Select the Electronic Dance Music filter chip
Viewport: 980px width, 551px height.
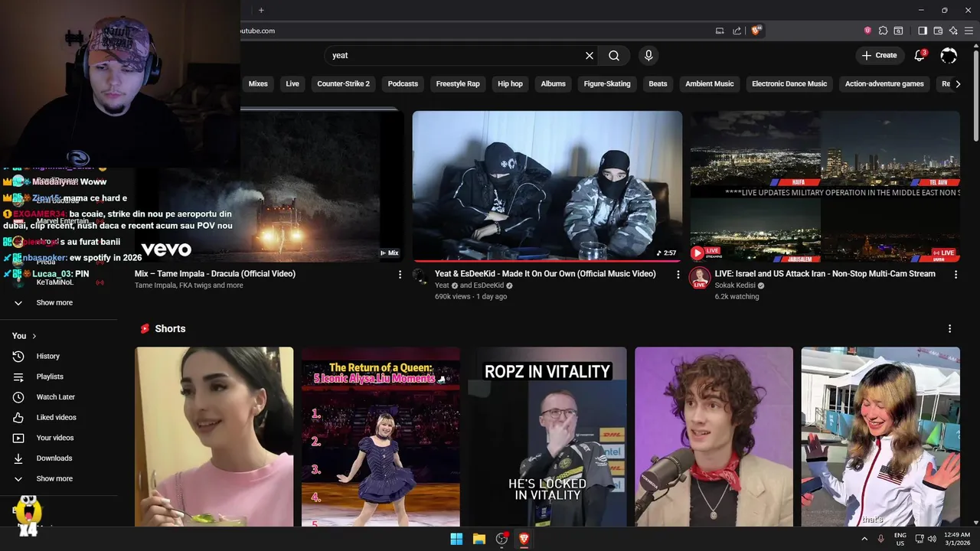point(789,83)
